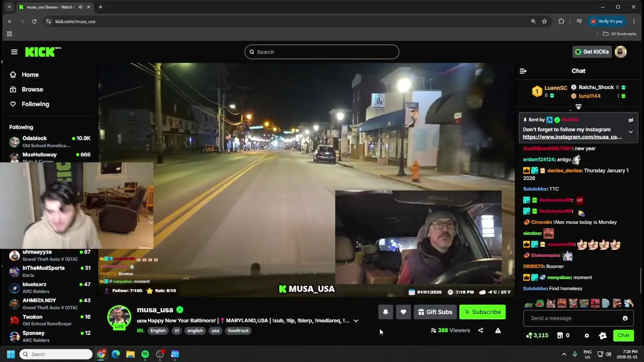Click musa_usa channel avatar with LIVE badge

119,317
